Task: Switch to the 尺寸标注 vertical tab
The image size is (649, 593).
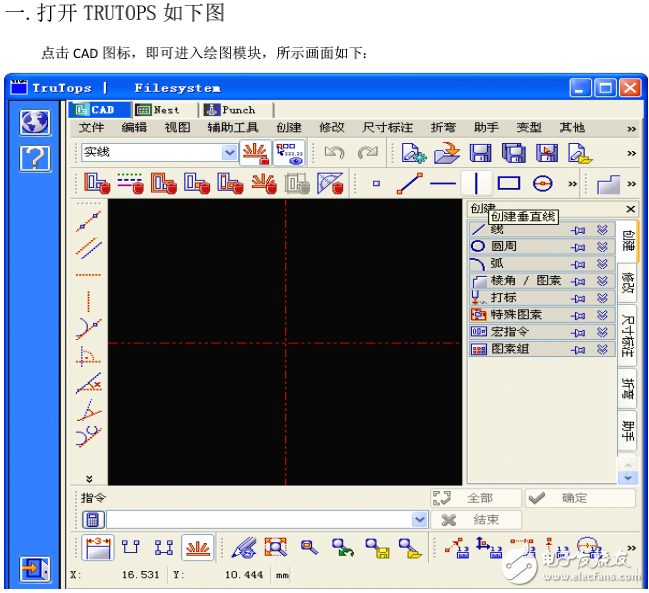Action: pos(628,336)
